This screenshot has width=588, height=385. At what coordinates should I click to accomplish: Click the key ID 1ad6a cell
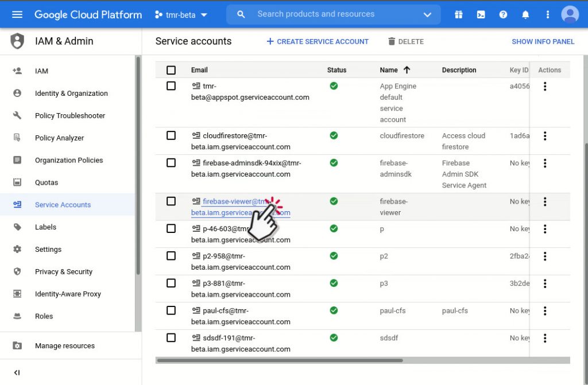[x=519, y=136]
